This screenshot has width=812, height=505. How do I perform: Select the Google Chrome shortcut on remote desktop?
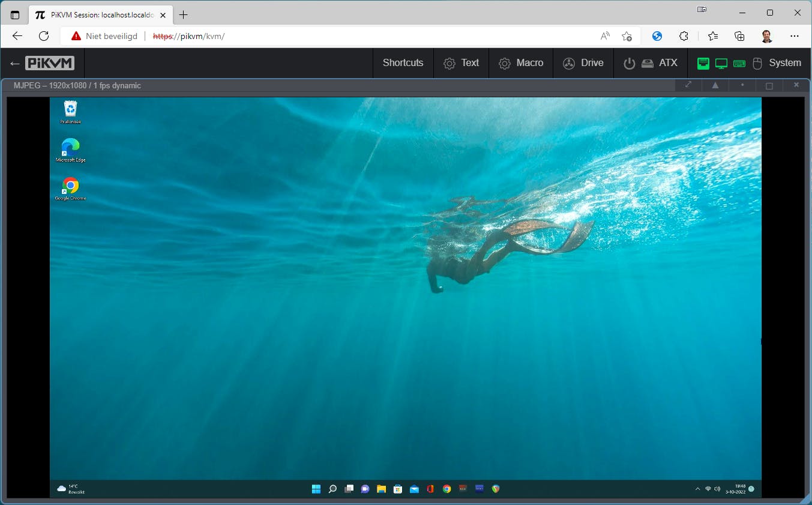point(71,189)
